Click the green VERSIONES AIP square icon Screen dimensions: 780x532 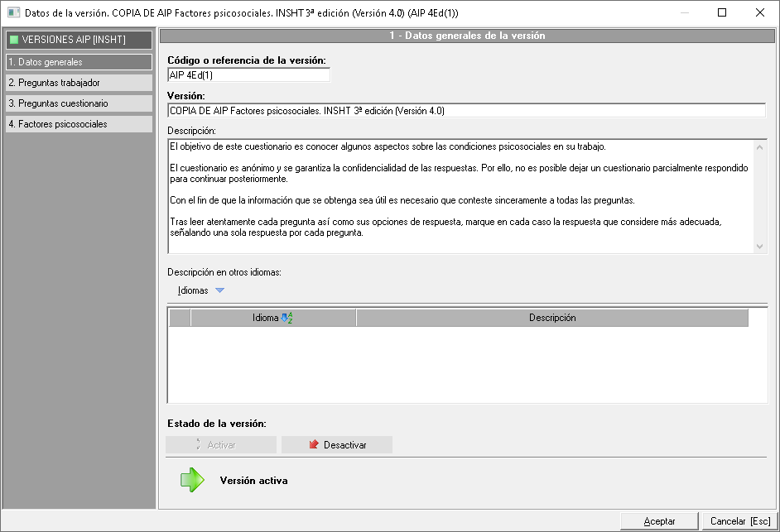coord(14,40)
